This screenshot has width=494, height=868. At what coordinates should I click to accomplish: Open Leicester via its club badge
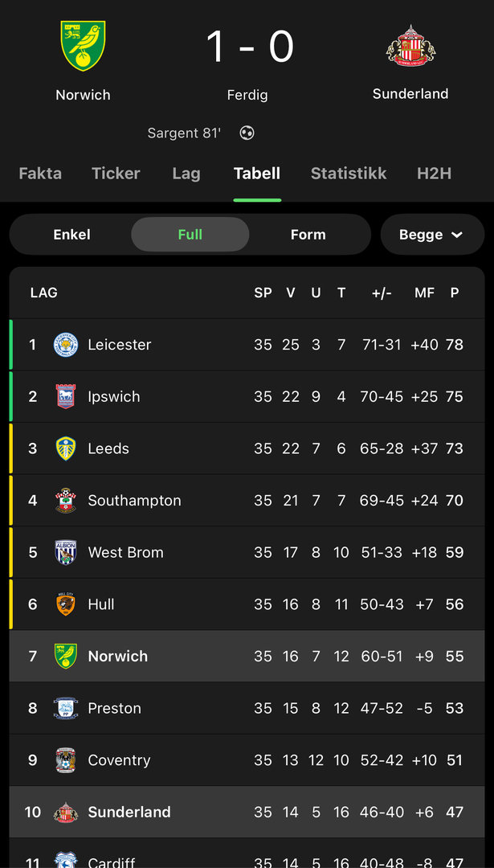(x=66, y=345)
